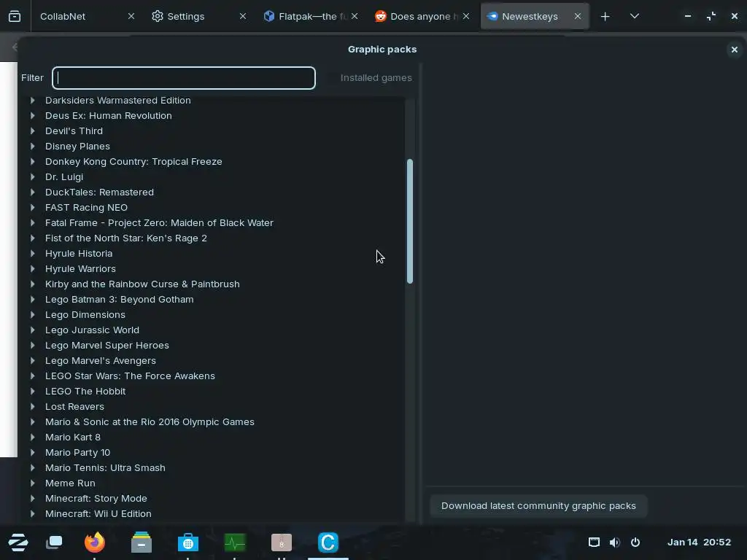The height and width of the screenshot is (560, 747).
Task: Open power menu in system tray
Action: point(635,542)
